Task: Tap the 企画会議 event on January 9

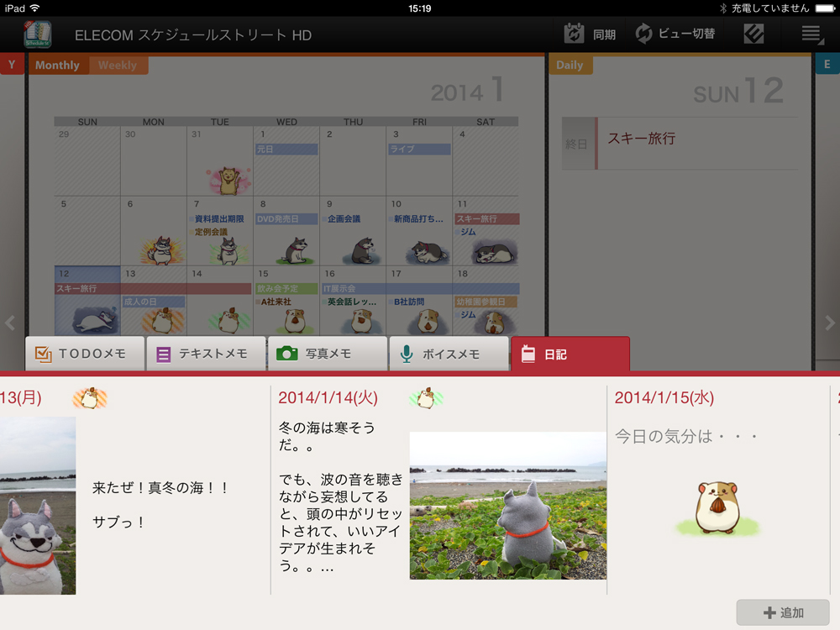Action: (x=341, y=219)
